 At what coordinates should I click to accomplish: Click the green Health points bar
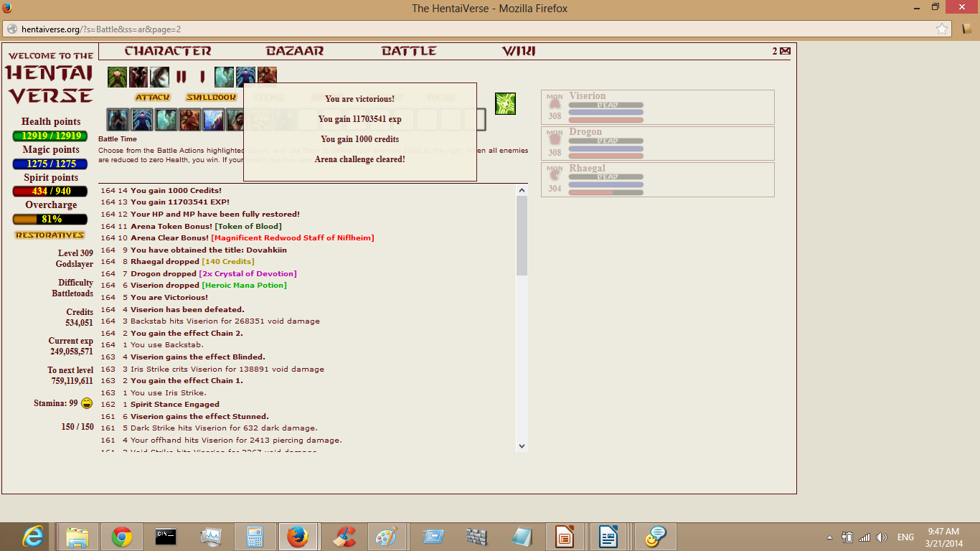click(x=50, y=136)
